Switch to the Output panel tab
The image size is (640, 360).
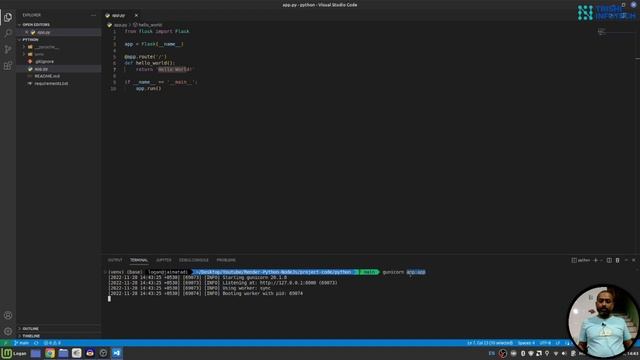point(115,260)
